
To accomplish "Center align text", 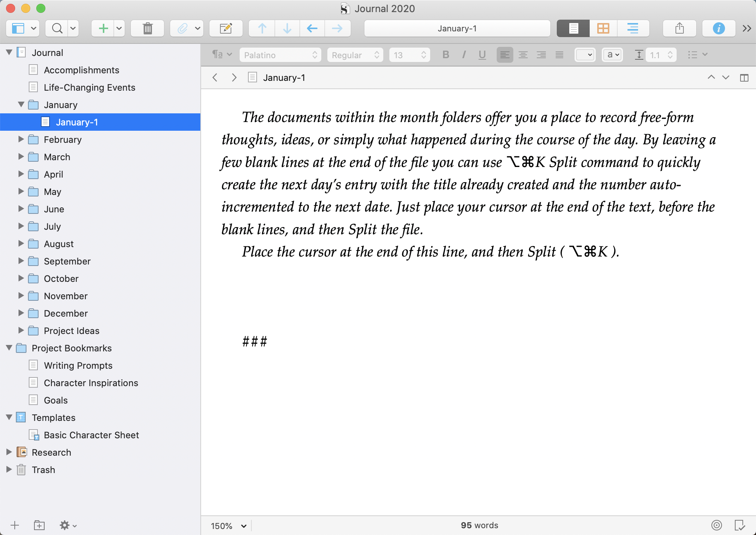I will pyautogui.click(x=523, y=55).
